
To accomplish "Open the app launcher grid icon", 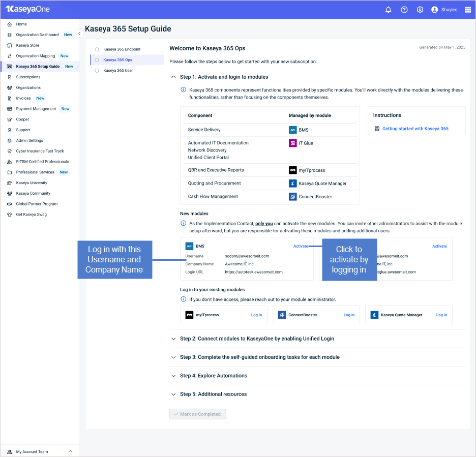I will click(x=468, y=10).
